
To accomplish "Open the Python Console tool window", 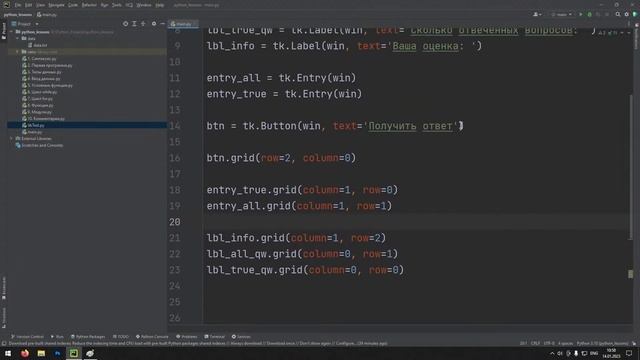I will [152, 337].
